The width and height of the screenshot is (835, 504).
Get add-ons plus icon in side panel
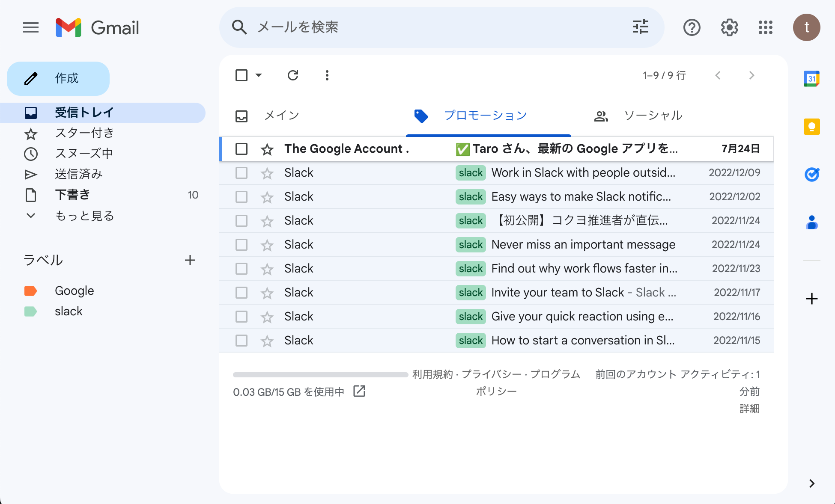(x=811, y=299)
